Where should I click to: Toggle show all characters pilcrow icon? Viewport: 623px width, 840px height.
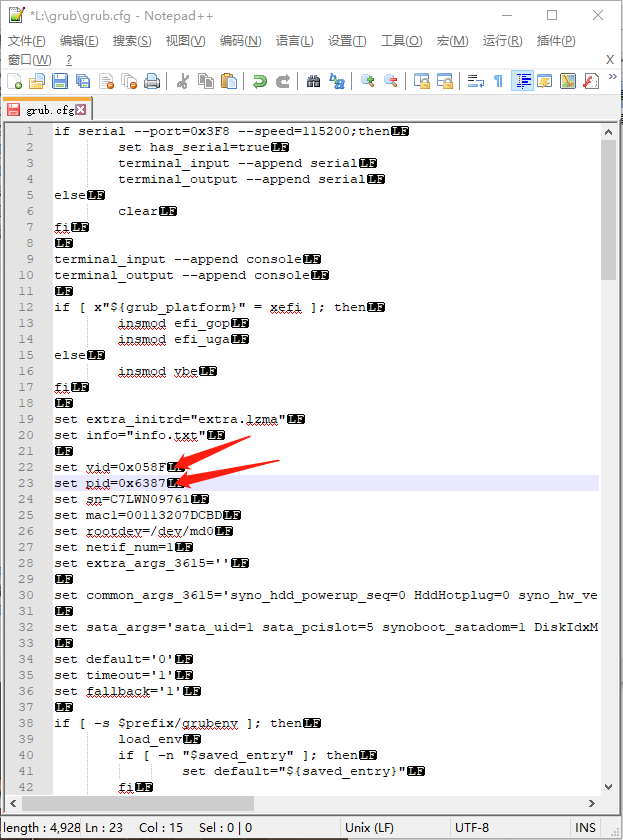click(499, 81)
